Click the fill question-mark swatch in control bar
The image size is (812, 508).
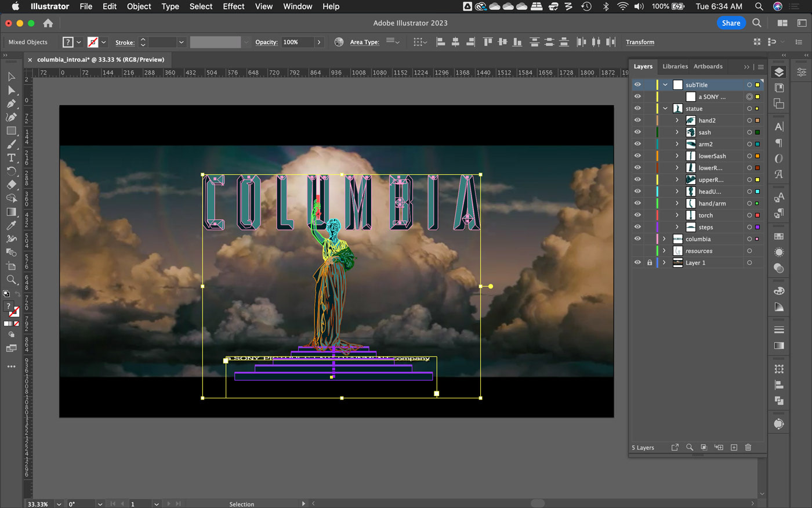[68, 42]
